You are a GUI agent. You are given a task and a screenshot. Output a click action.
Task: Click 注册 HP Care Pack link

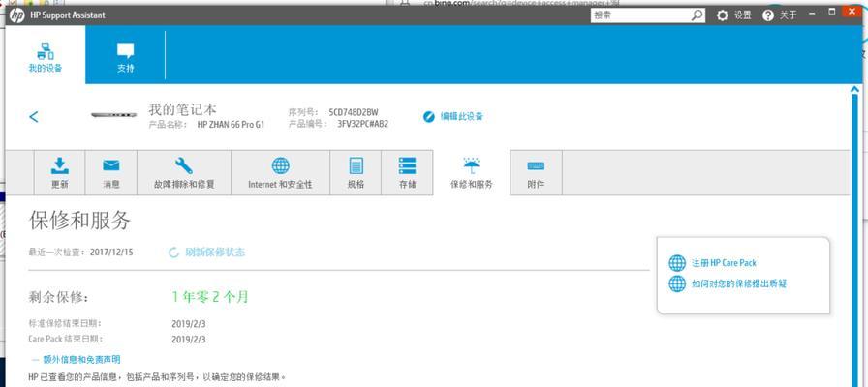point(724,263)
